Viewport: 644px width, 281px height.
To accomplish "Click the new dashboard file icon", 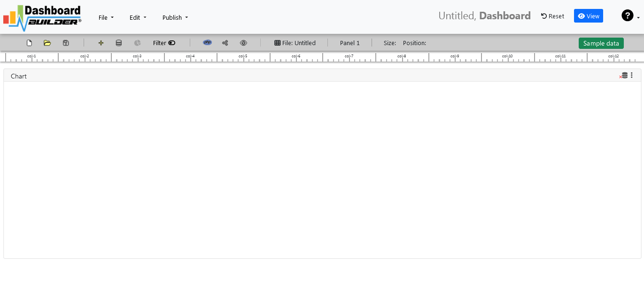I will click(x=29, y=43).
